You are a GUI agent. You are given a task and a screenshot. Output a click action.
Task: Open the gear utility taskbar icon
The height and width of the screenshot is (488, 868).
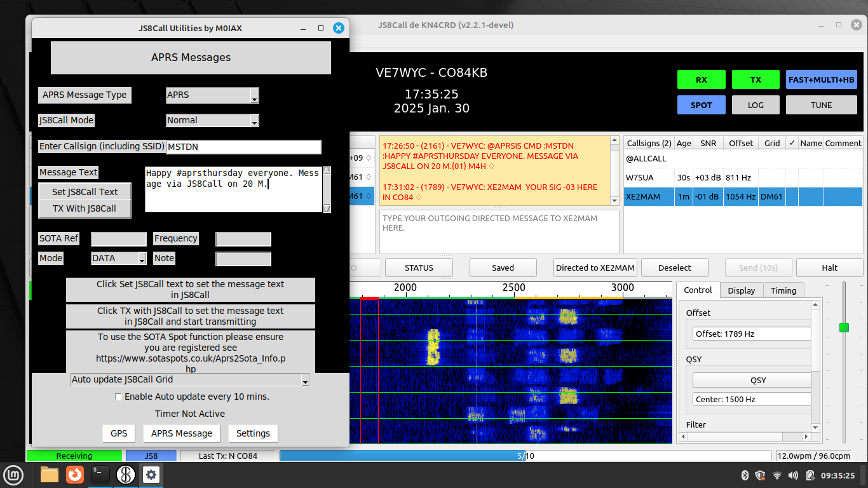tap(151, 475)
